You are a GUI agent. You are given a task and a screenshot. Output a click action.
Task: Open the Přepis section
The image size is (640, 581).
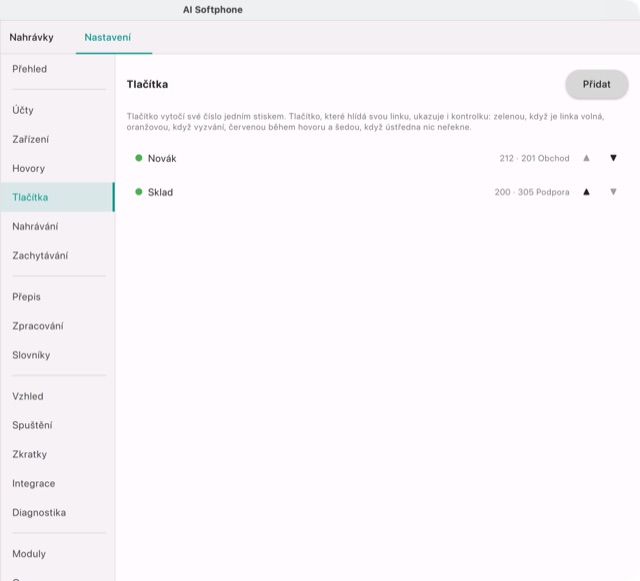(57, 297)
